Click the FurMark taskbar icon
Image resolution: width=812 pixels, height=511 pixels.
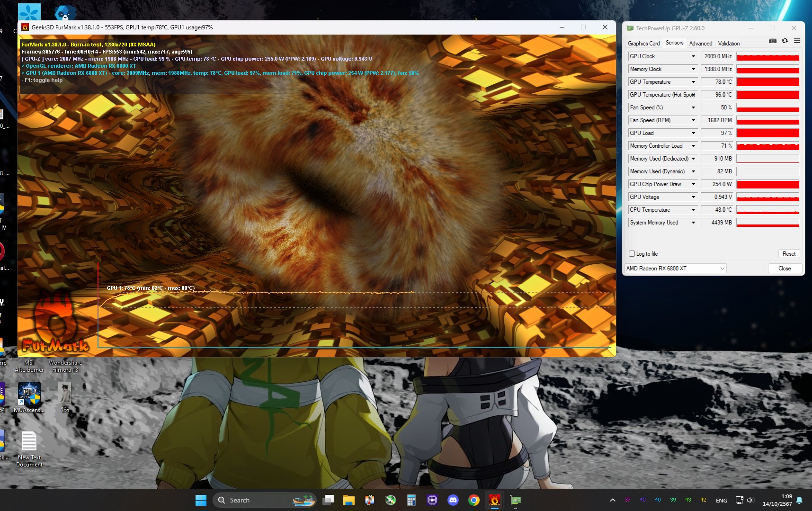tap(494, 500)
